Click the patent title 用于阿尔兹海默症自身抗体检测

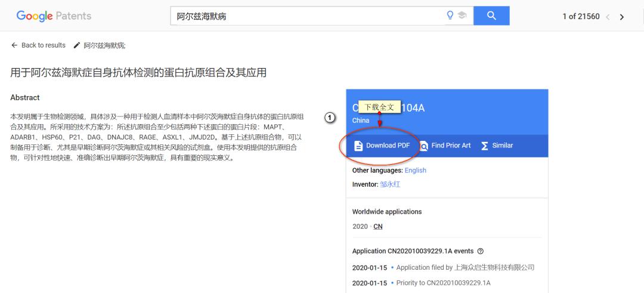tap(138, 73)
